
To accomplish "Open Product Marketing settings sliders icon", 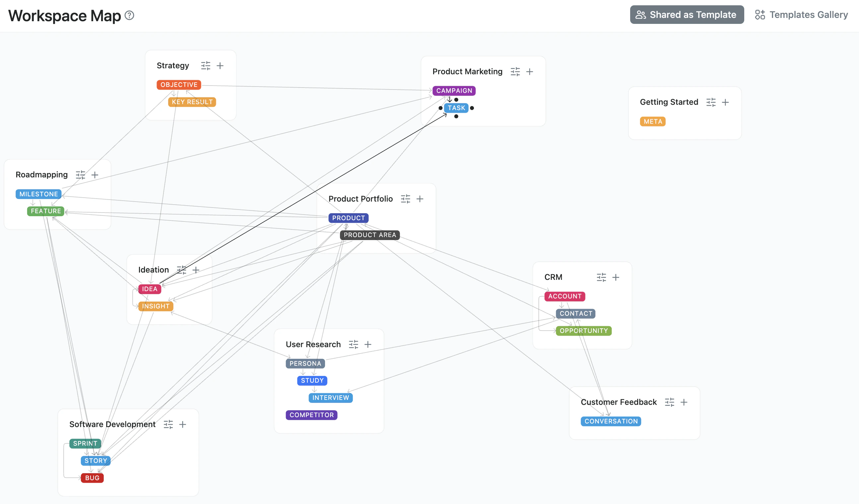I will 515,72.
